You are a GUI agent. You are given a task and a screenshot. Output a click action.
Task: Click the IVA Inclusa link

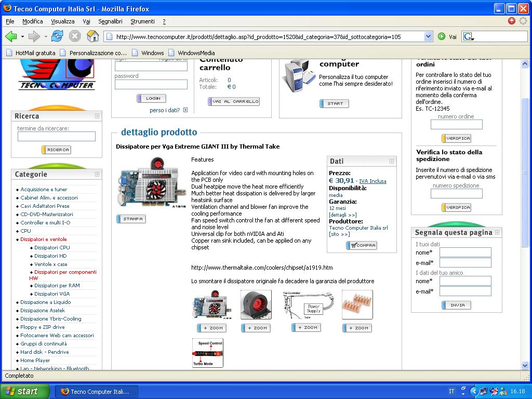click(373, 181)
